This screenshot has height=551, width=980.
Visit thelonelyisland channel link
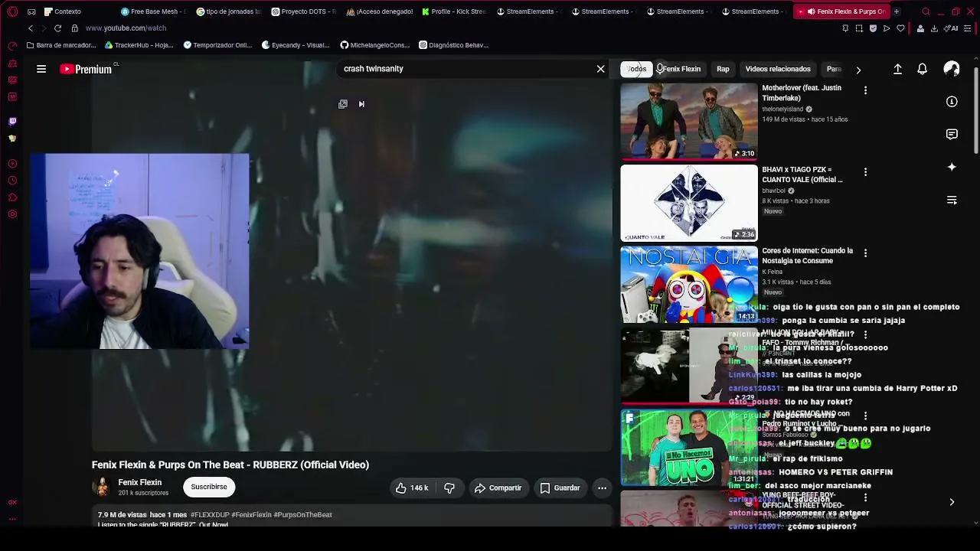click(782, 109)
